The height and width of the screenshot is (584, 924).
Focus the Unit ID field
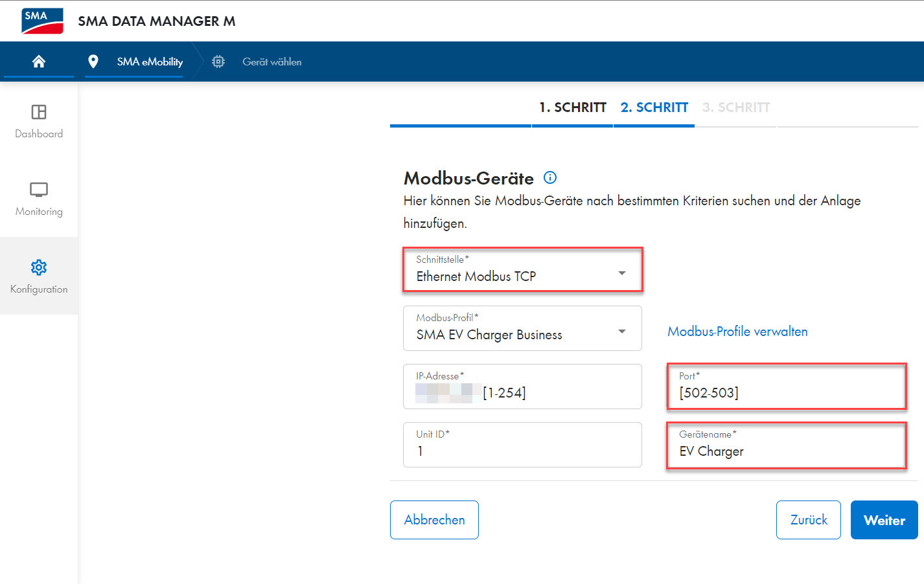point(522,445)
